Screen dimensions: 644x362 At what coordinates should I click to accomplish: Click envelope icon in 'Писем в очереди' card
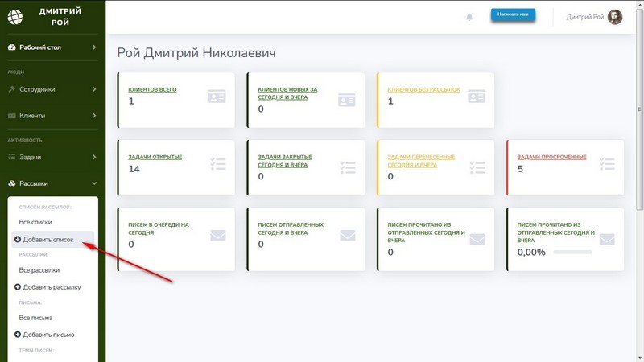tap(217, 236)
